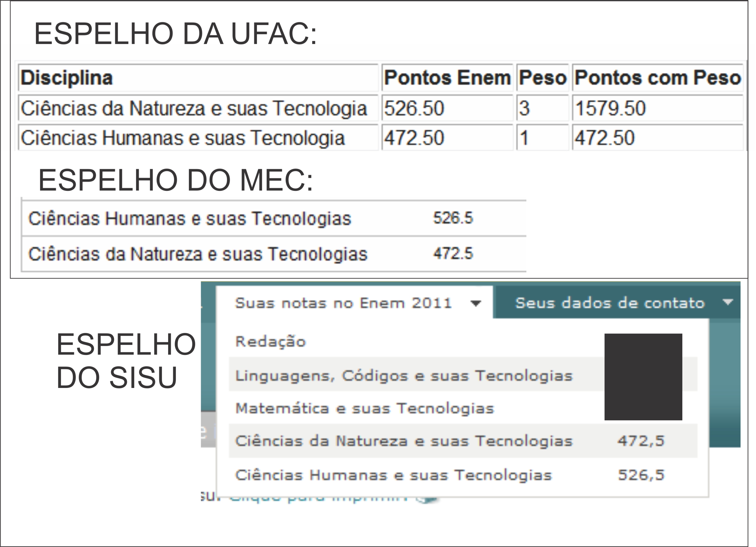Select the 1579.50 weighted points cell

point(610,109)
